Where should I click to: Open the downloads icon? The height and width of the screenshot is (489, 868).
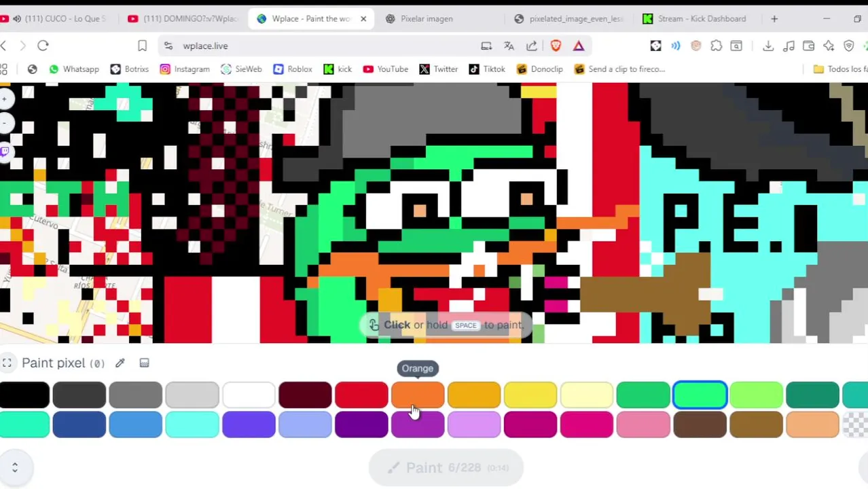point(768,46)
